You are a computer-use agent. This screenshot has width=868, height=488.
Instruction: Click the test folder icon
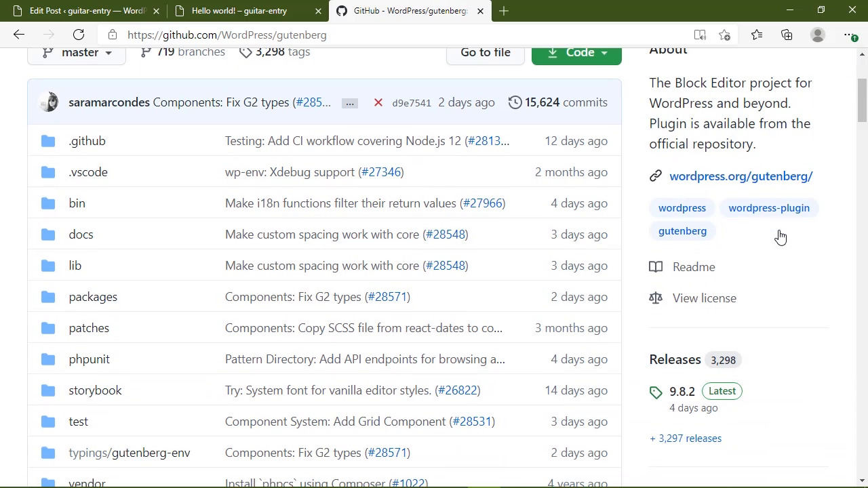point(47,422)
